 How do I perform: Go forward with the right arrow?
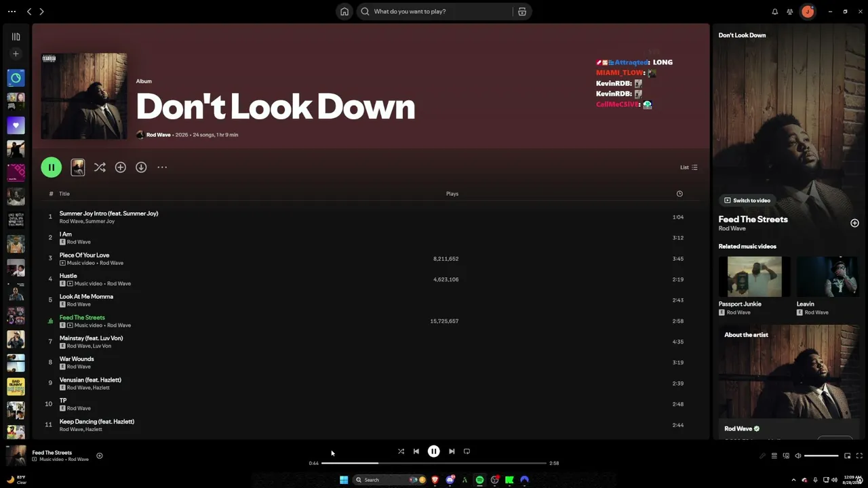[x=41, y=12]
